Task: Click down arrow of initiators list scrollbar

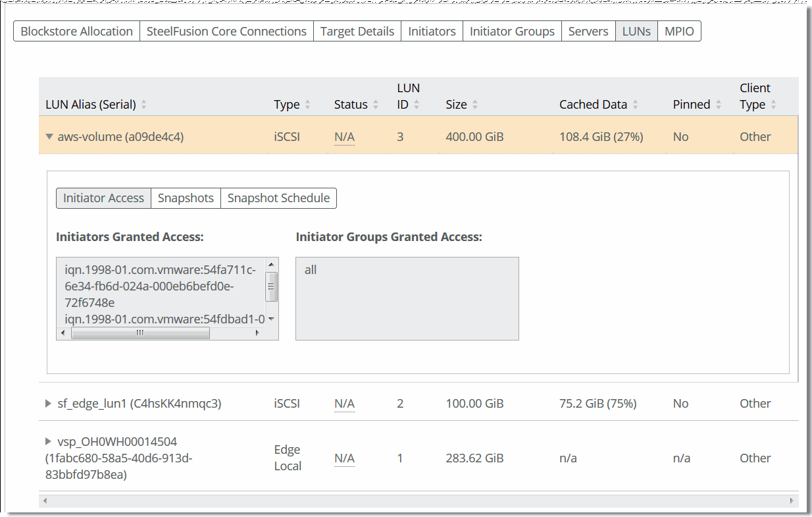Action: point(271,319)
